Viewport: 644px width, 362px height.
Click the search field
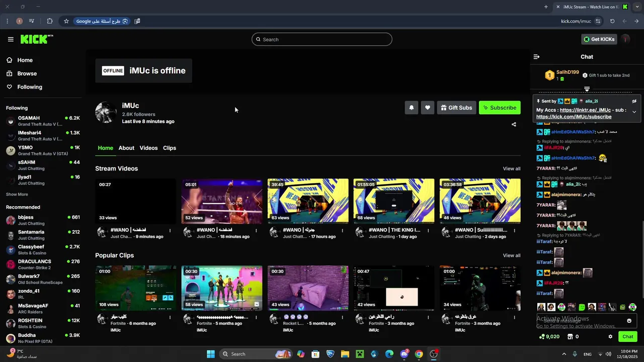pos(322,39)
